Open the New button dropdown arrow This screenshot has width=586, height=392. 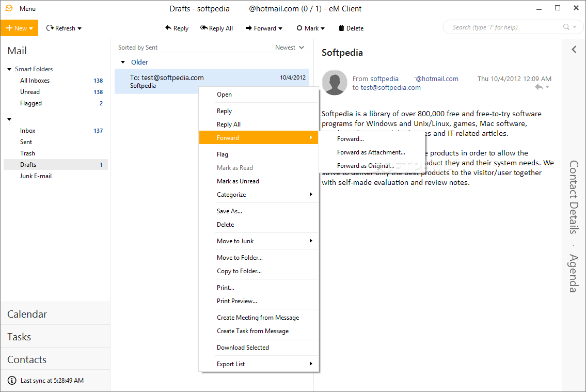click(x=31, y=28)
